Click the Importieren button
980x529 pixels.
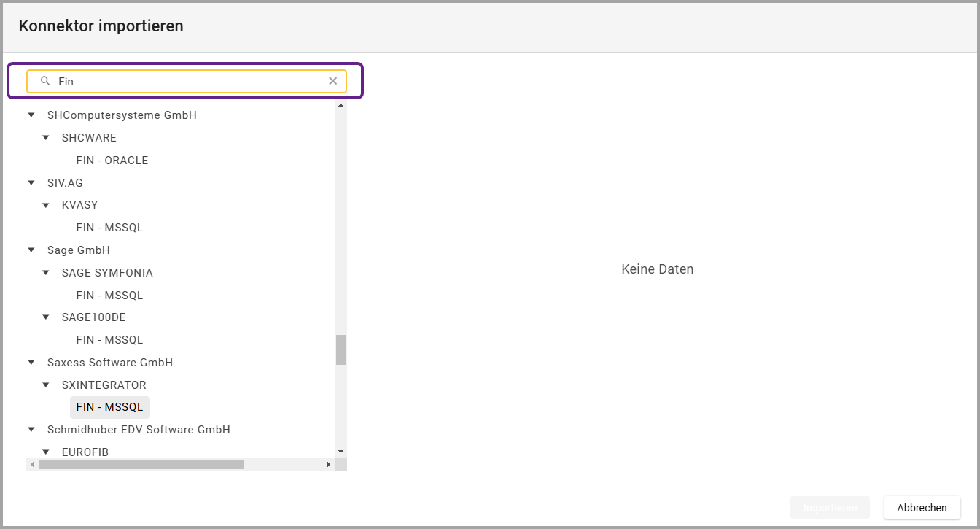tap(830, 508)
